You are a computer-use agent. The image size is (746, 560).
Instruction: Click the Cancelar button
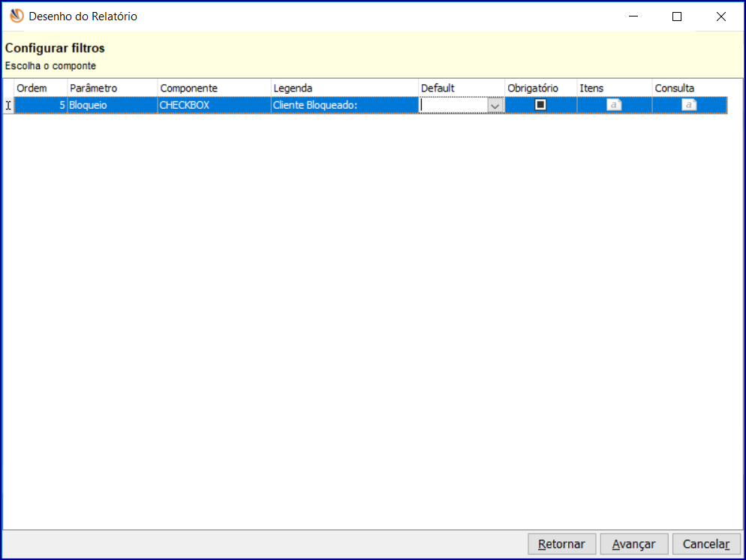point(706,543)
